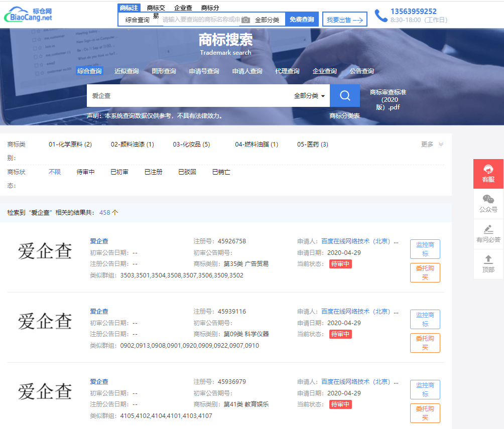Switch to the 申请人查询 search tab
Viewport: 504px width, 429px height.
247,71
